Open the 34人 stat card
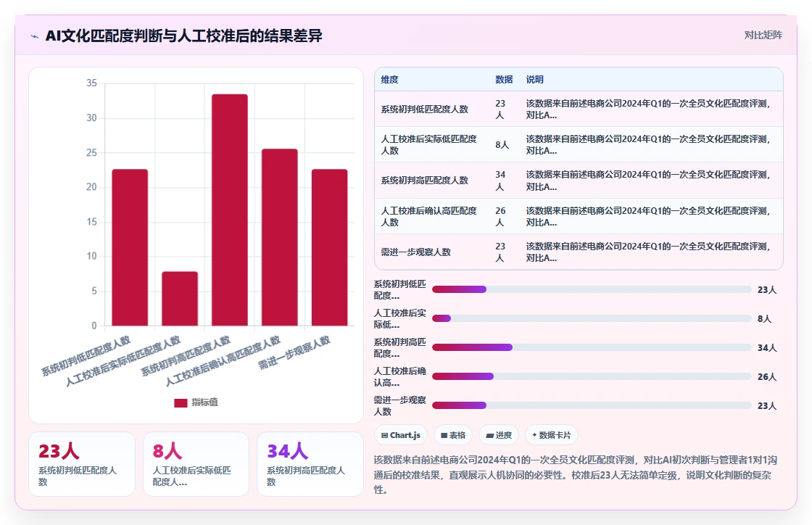The width and height of the screenshot is (812, 525). click(310, 464)
